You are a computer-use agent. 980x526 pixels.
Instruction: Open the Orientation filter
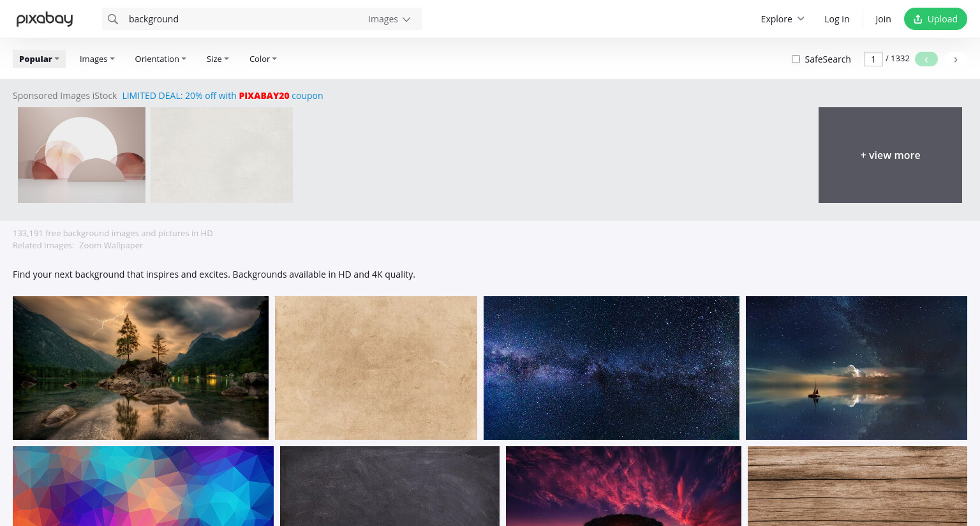tap(161, 59)
